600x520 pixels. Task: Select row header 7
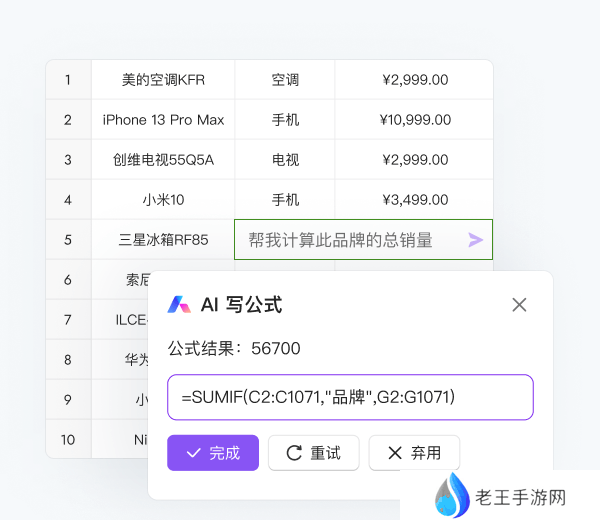(68, 320)
